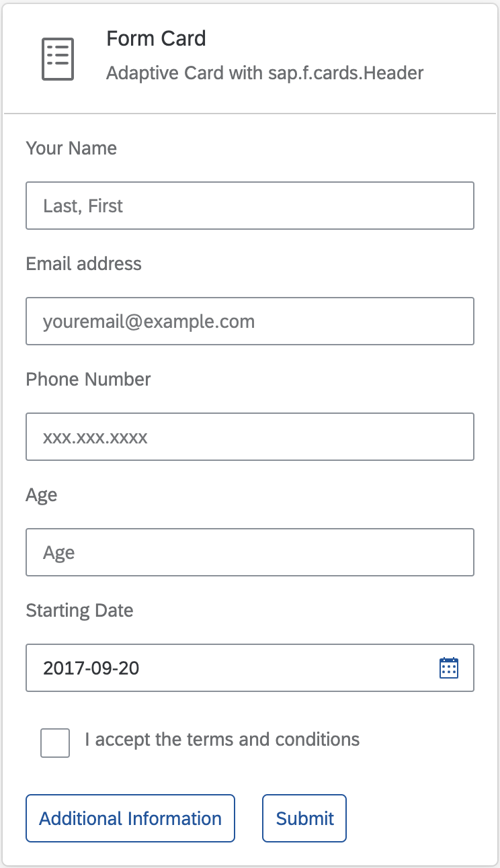Click the Starting Date field showing 2017-09-20
Image resolution: width=500 pixels, height=868 pixels.
pos(250,668)
